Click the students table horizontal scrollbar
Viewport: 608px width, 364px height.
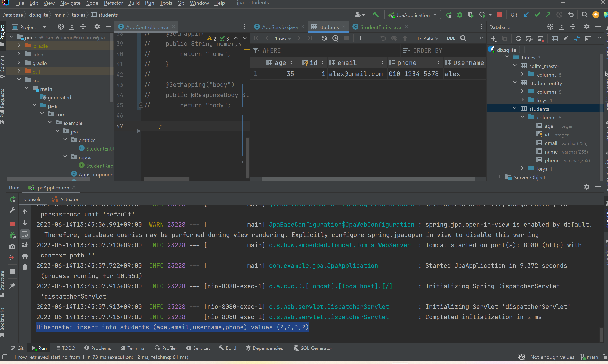point(368,179)
